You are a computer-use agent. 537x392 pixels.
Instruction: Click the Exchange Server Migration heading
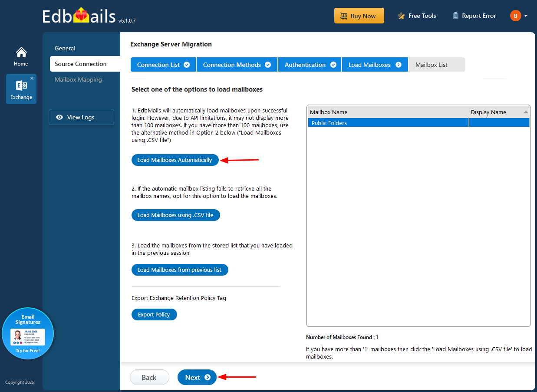pyautogui.click(x=171, y=44)
